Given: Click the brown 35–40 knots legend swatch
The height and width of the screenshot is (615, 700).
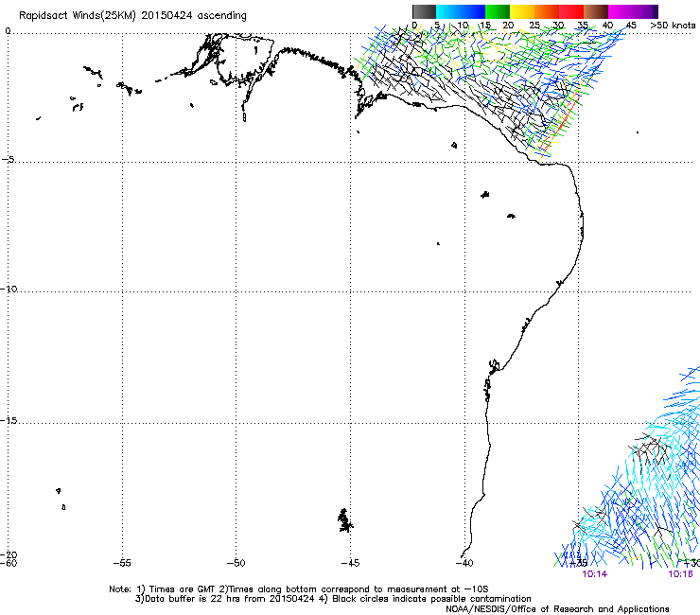Looking at the screenshot, I should click(x=596, y=11).
